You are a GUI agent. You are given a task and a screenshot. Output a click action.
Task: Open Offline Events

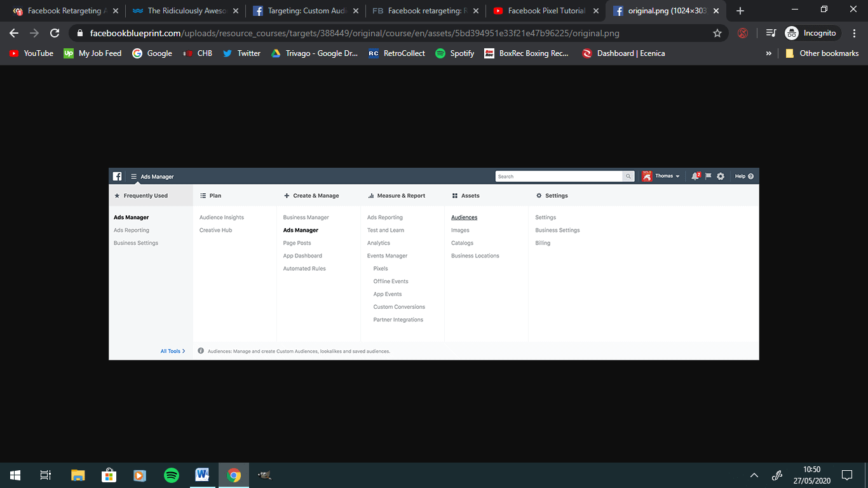pos(391,281)
